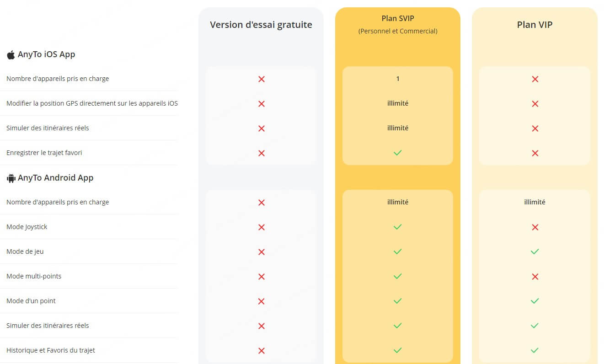Click "Simuler des itinéraires réels" label under iOS App

pos(48,128)
